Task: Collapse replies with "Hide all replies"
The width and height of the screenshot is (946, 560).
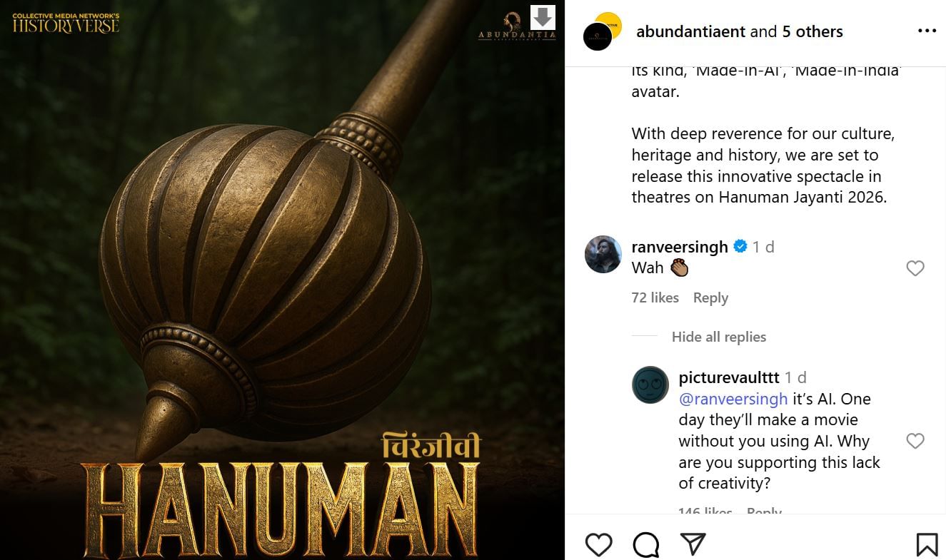Action: 718,337
